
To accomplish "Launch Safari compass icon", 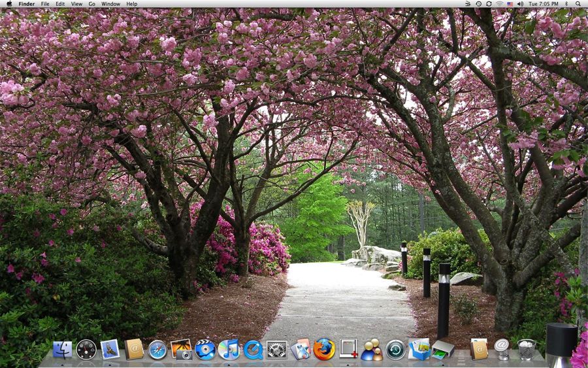I will tap(157, 350).
